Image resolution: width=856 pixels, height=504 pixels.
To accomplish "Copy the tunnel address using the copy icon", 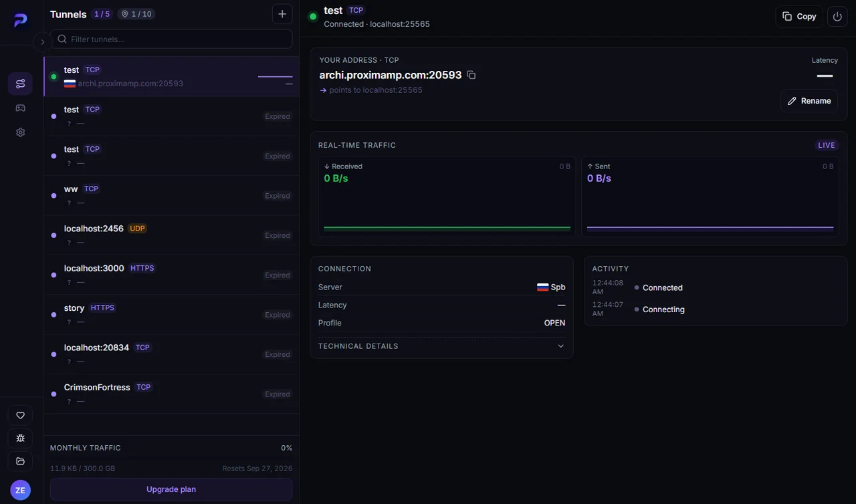I will (x=471, y=75).
